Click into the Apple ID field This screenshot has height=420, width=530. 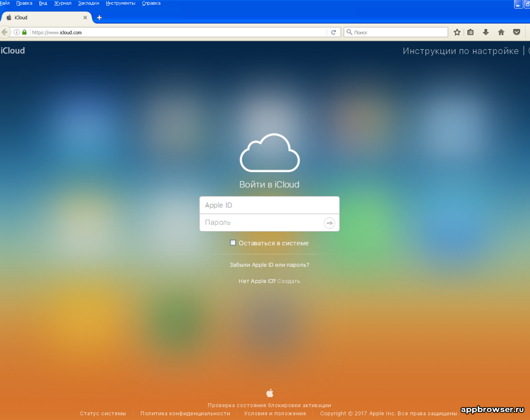point(269,205)
